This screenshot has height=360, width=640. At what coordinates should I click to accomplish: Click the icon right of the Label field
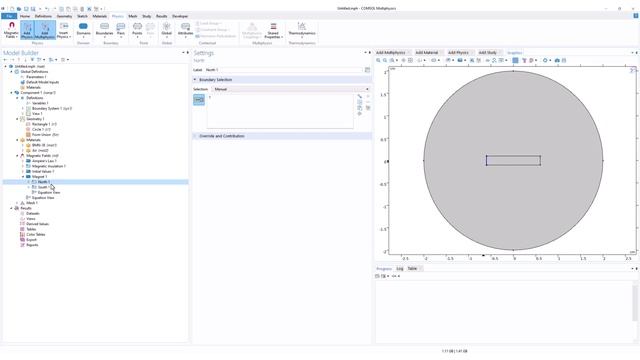pos(367,70)
